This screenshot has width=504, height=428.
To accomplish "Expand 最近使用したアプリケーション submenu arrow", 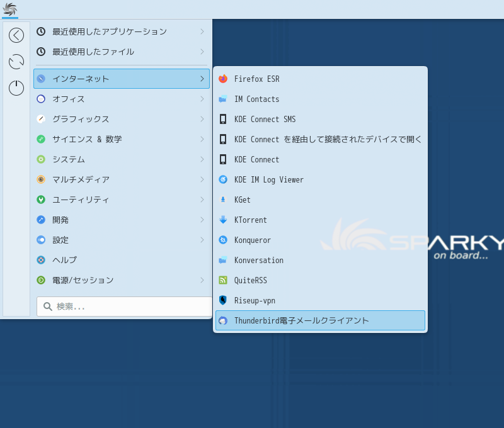I will click(202, 31).
